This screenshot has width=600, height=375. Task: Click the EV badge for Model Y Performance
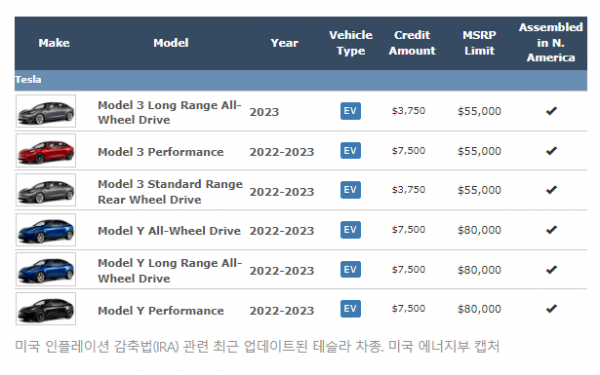tap(351, 309)
